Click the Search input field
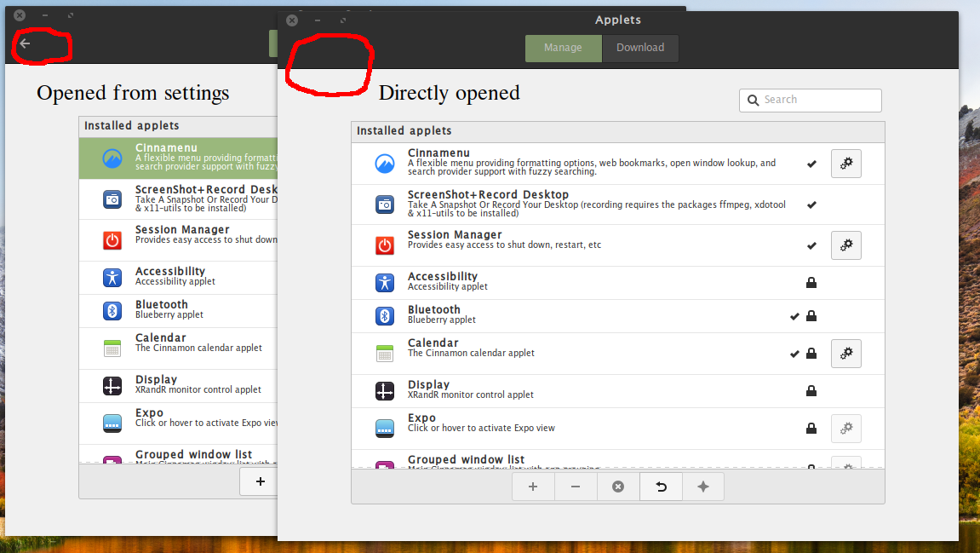Screen dimensions: 980x553 810,100
